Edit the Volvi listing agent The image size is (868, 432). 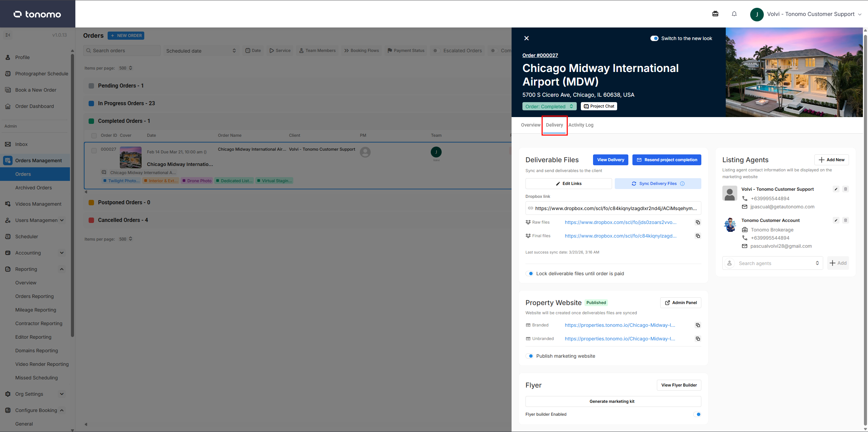(x=836, y=189)
